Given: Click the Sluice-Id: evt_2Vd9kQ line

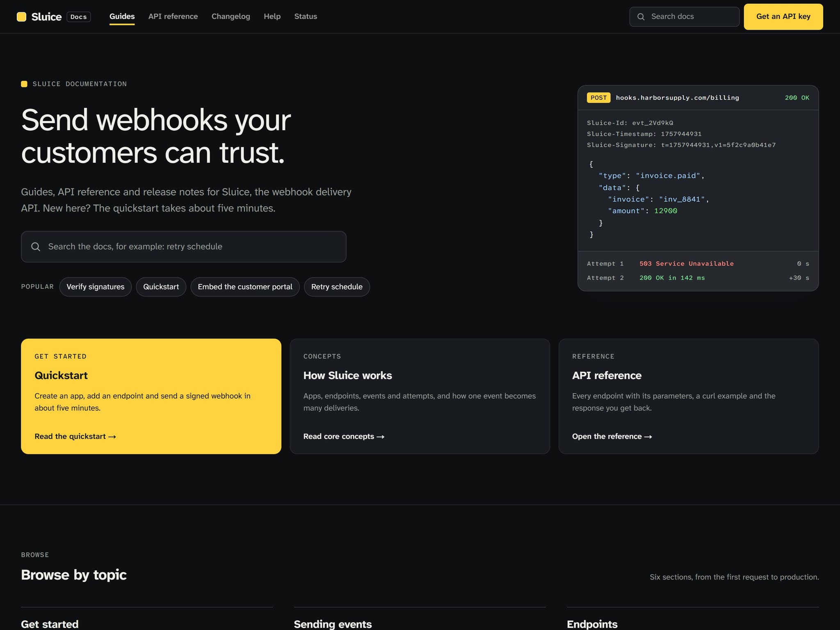Looking at the screenshot, I should [630, 123].
